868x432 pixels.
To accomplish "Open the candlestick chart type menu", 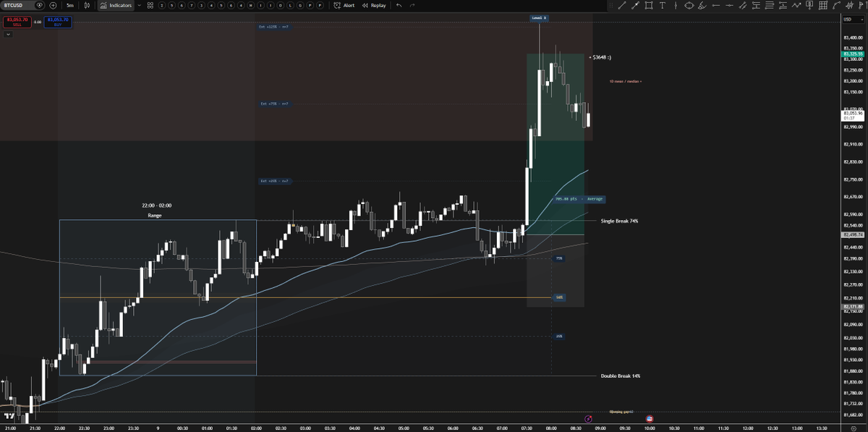I will [86, 5].
